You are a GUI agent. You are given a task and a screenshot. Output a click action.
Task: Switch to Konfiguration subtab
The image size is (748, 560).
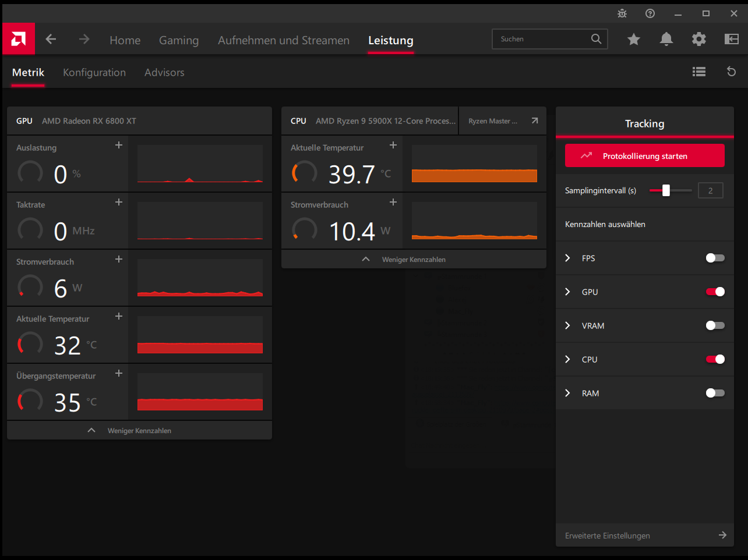(94, 72)
